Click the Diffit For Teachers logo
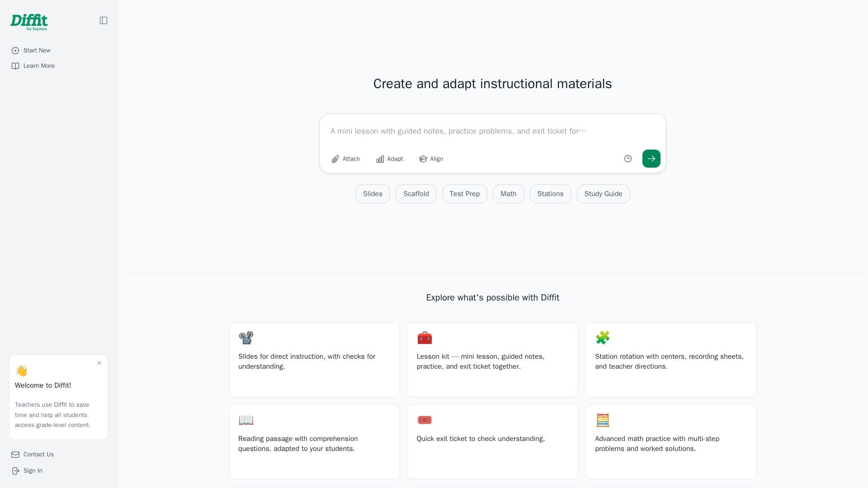 click(x=29, y=22)
